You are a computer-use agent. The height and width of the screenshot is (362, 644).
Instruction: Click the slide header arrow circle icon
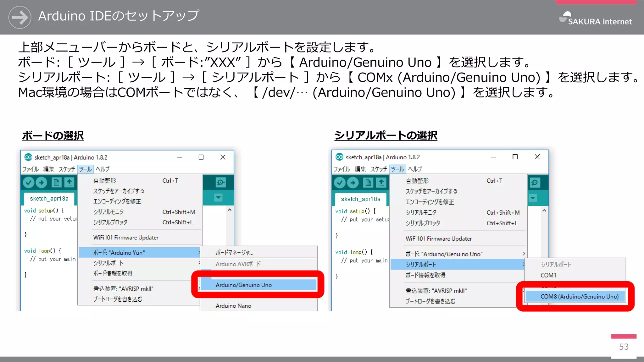coord(20,17)
